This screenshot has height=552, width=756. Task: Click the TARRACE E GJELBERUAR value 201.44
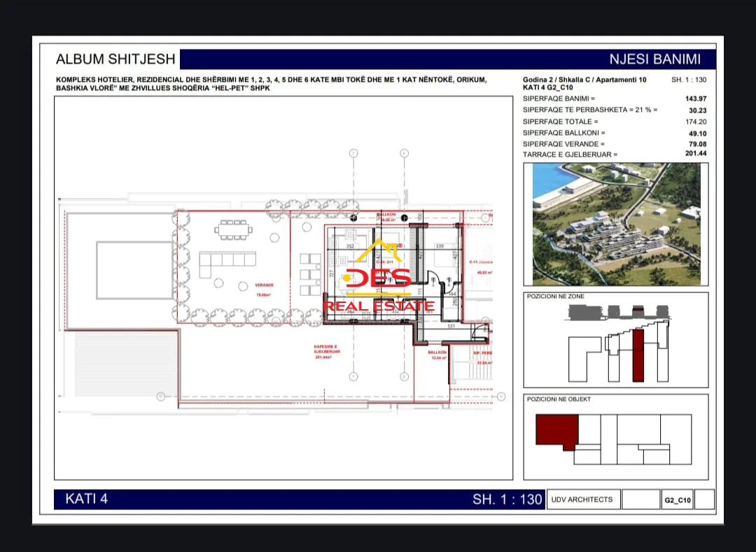tap(696, 153)
